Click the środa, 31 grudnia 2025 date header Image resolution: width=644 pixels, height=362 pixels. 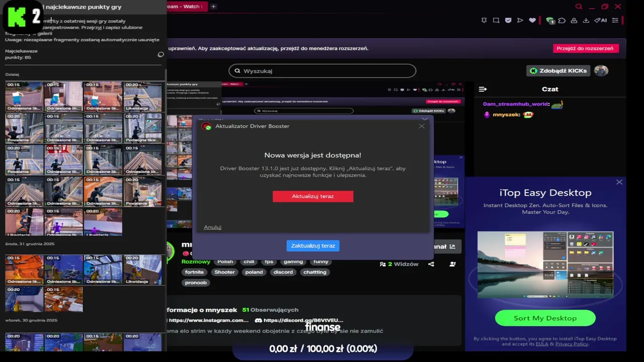click(30, 244)
